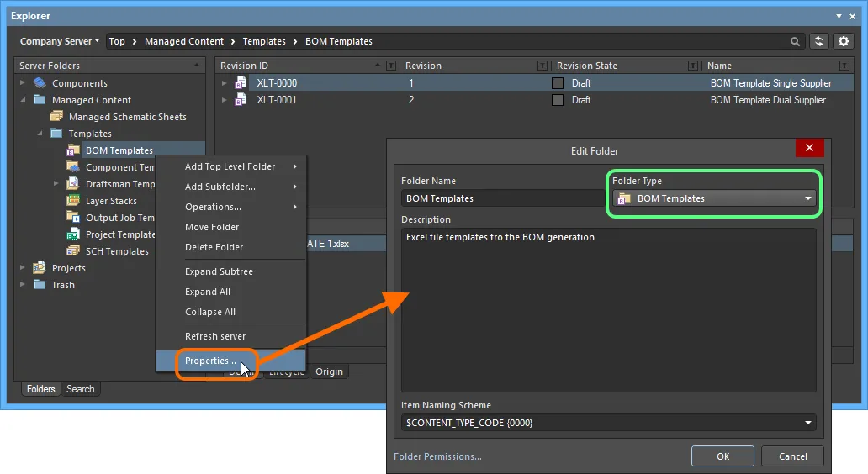Image resolution: width=868 pixels, height=474 pixels.
Task: Open the Folder Type combo box arrow
Action: (807, 198)
